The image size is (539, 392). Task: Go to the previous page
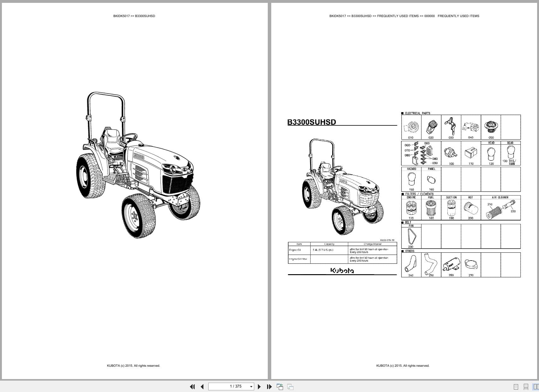click(x=202, y=387)
